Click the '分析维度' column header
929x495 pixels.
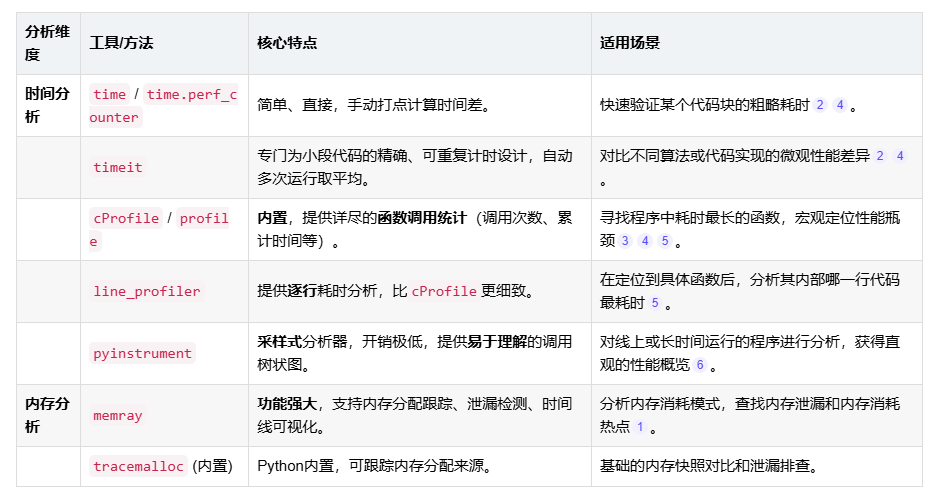point(47,43)
